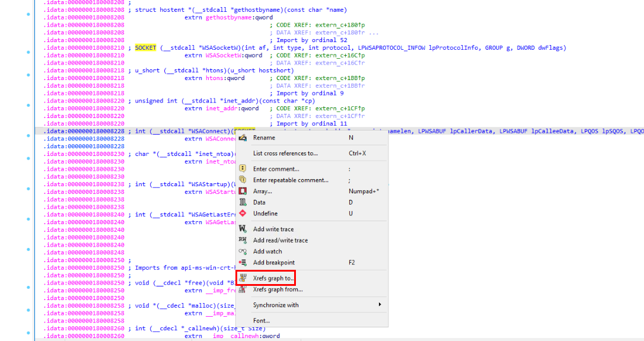The image size is (644, 341).
Task: Expand the Synchronize with submenu arrow
Action: [380, 305]
